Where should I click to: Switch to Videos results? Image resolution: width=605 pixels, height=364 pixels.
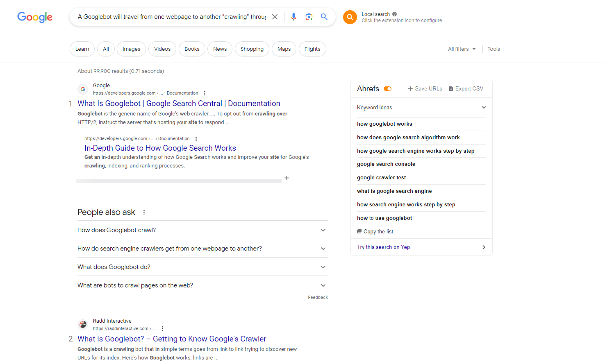[x=162, y=49]
